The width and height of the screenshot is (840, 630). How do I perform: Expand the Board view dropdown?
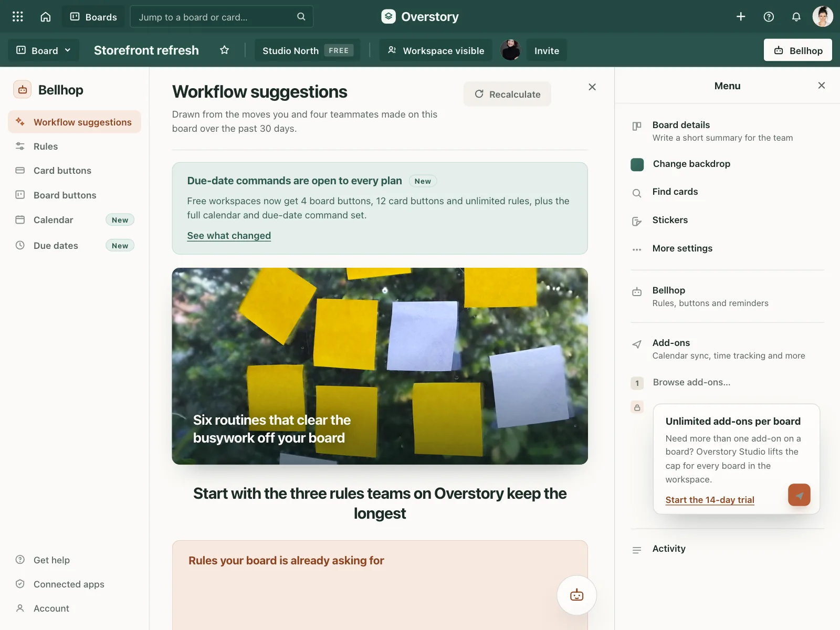coord(44,50)
